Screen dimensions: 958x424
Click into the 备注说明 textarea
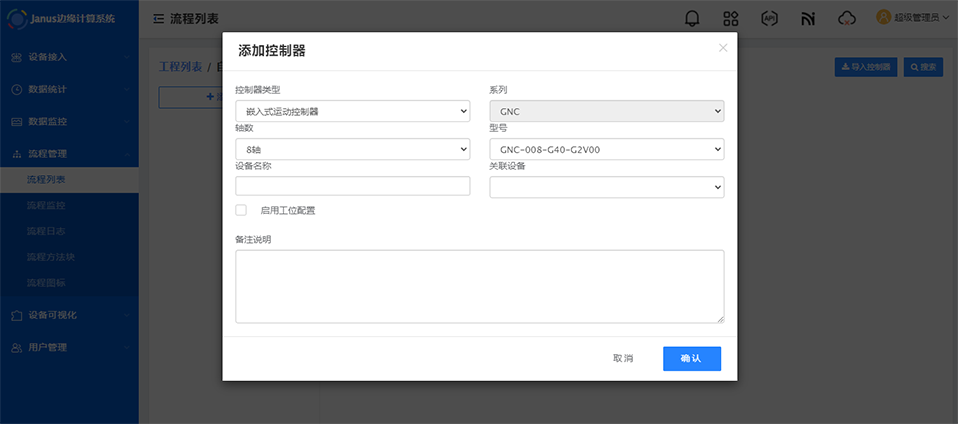[x=479, y=286]
